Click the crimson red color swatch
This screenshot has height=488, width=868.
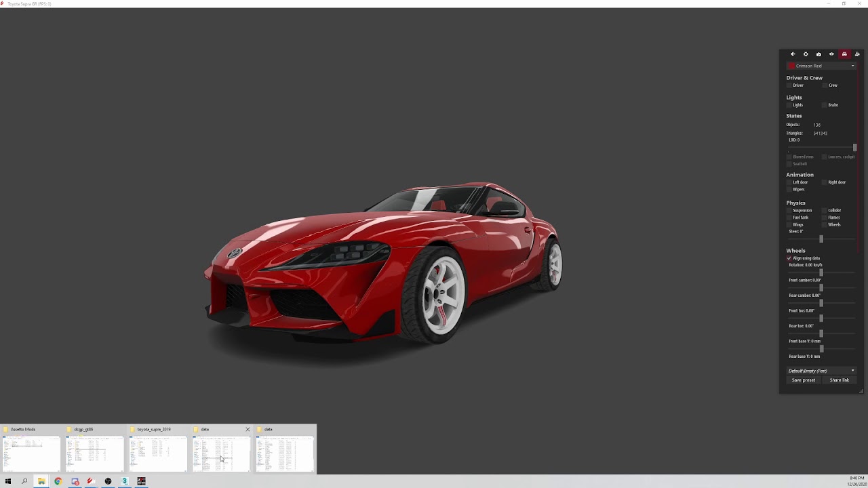pyautogui.click(x=791, y=66)
